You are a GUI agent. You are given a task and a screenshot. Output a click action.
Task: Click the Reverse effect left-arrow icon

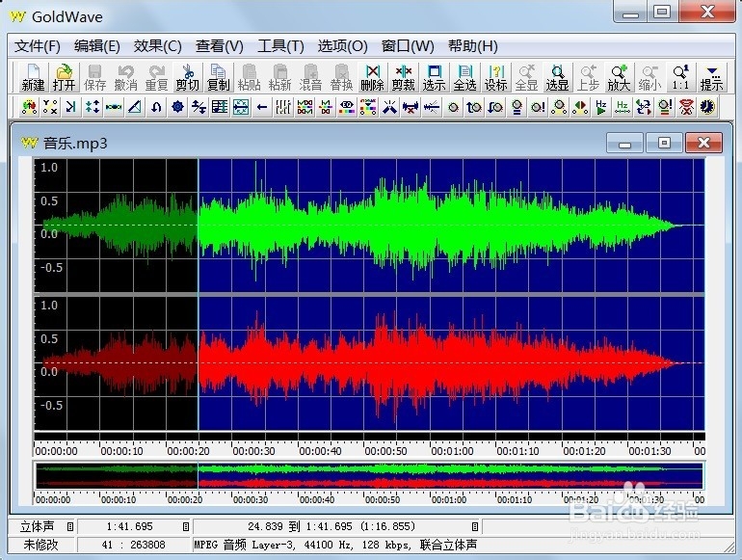(262, 107)
